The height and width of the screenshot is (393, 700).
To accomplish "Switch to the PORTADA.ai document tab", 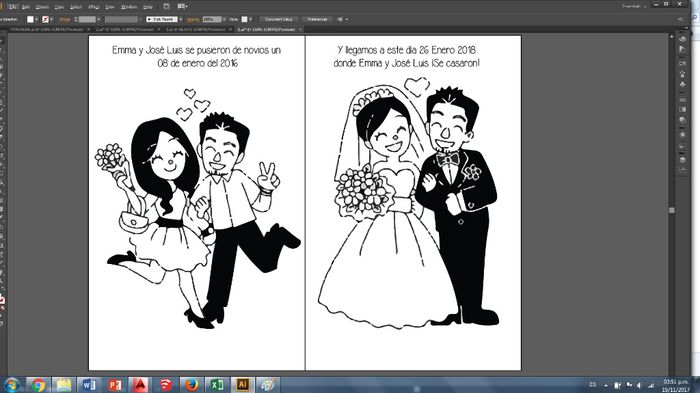I will point(47,29).
